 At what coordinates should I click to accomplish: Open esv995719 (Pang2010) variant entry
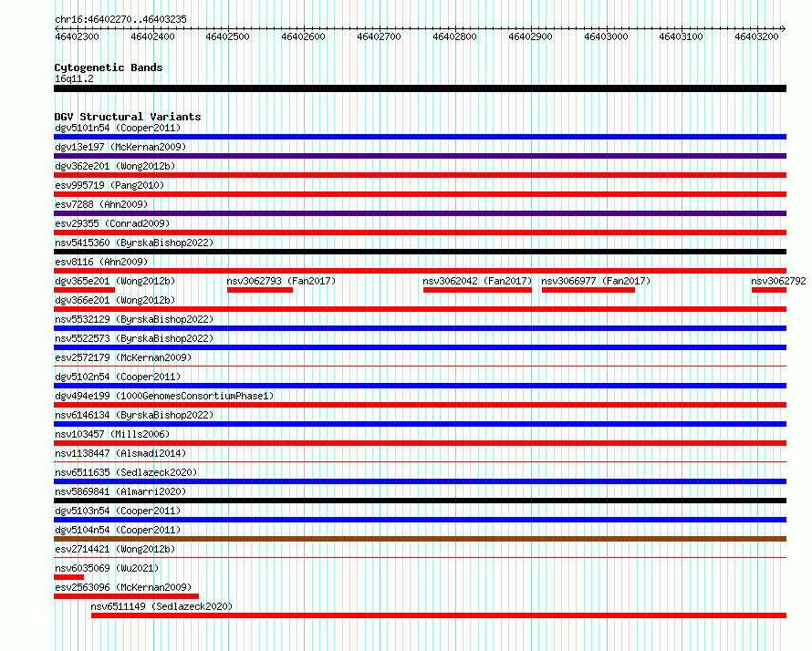click(109, 185)
